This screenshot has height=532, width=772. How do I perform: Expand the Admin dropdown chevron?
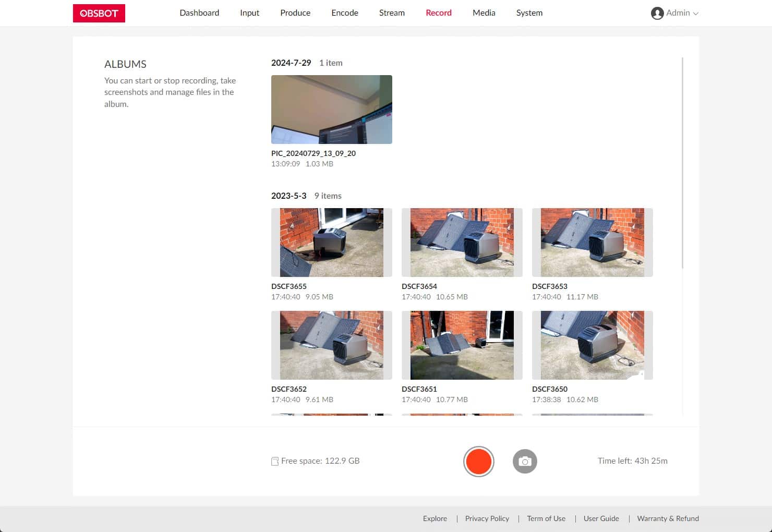tap(695, 14)
